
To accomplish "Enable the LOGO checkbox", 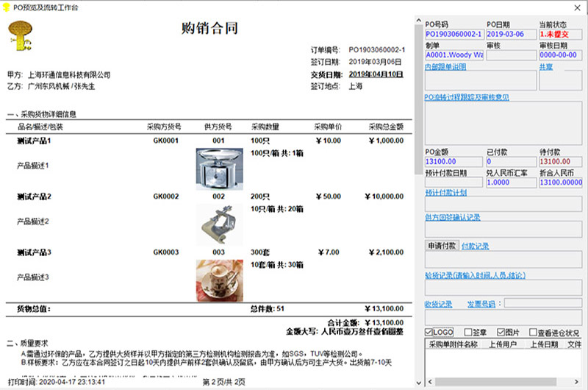I will [x=430, y=331].
